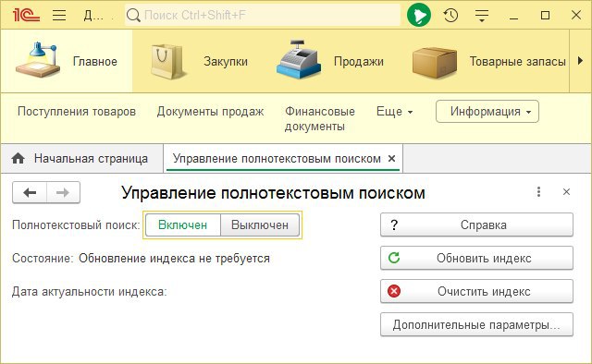Focus the search field Ctrl+Shift+F
This screenshot has width=592, height=364.
(x=263, y=15)
